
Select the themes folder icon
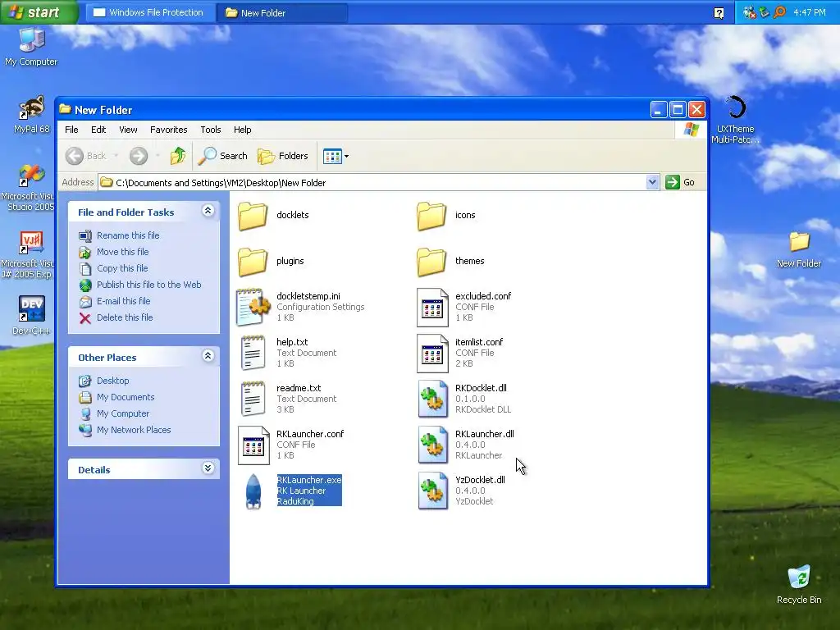coord(431,262)
